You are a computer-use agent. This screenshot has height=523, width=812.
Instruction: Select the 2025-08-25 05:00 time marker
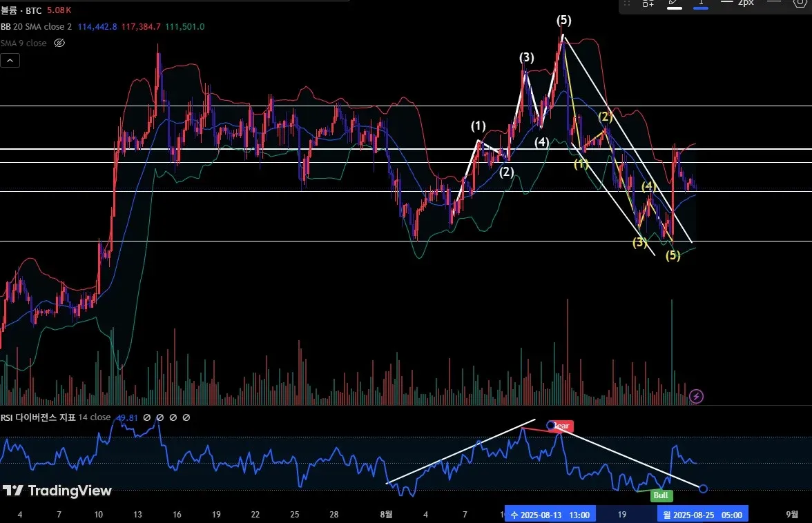coord(703,515)
